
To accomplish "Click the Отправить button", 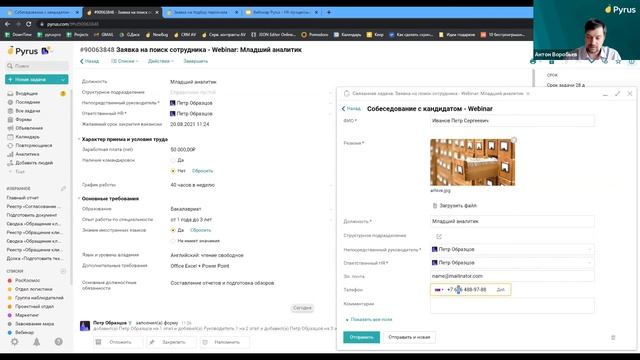I will [x=361, y=337].
